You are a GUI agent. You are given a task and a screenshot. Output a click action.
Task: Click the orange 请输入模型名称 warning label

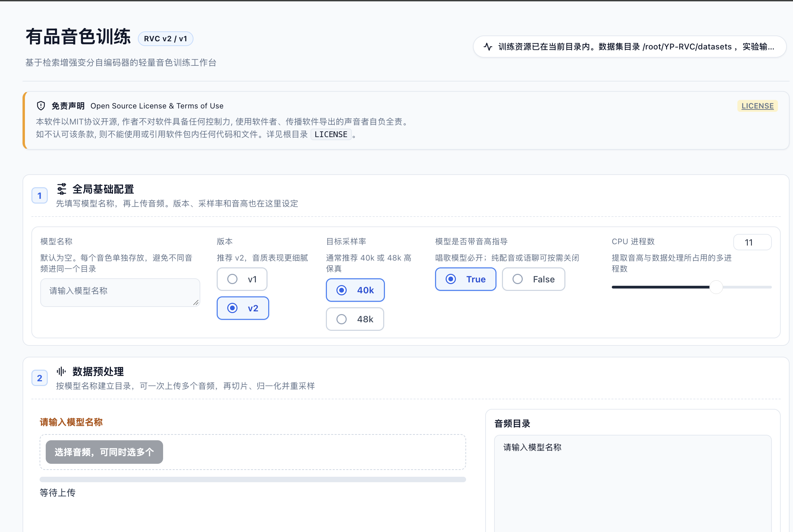(71, 422)
